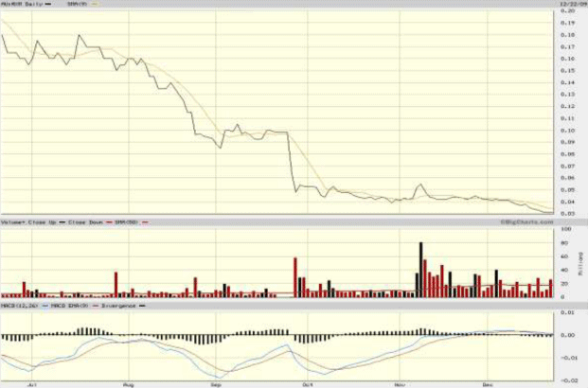Click the tallest black volume bar in November
This screenshot has width=588, height=388.
click(421, 270)
